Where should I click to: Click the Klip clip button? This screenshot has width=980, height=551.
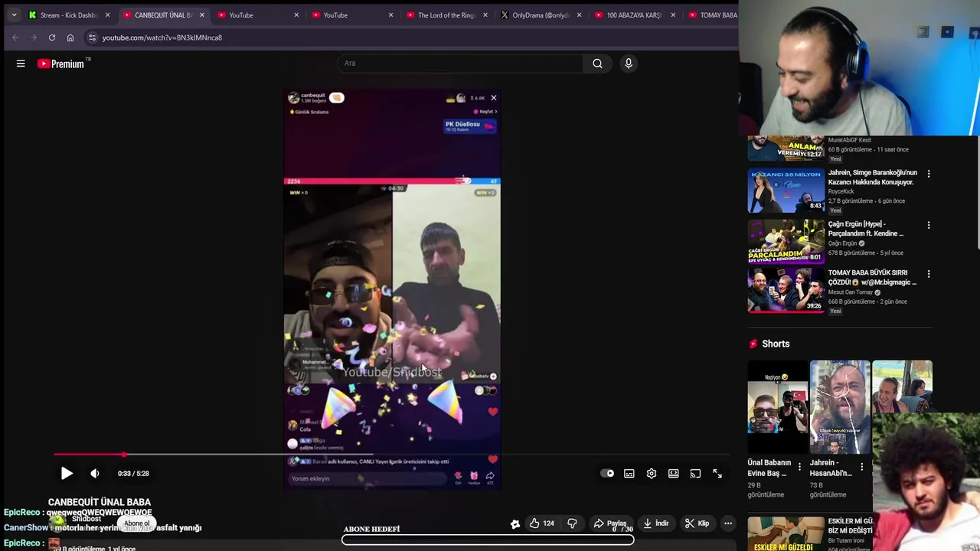(x=697, y=523)
